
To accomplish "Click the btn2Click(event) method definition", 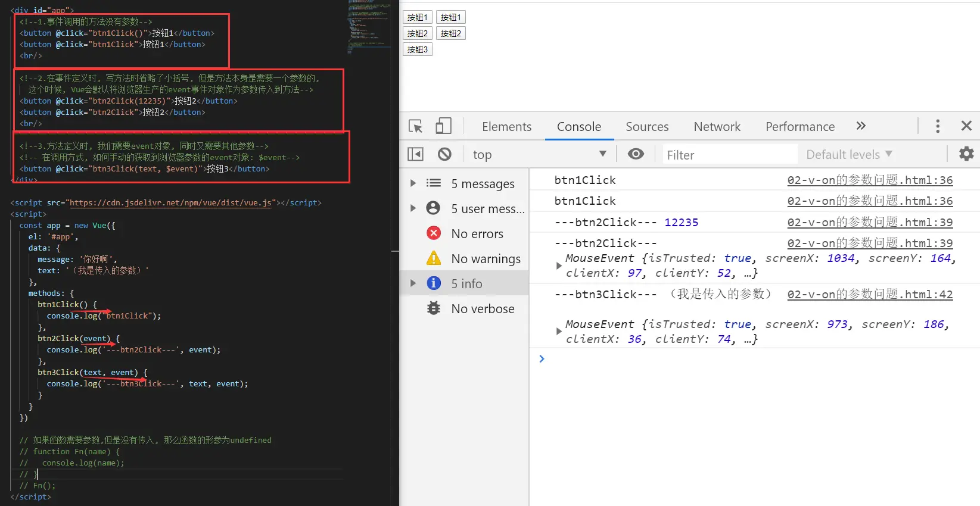I will (79, 339).
